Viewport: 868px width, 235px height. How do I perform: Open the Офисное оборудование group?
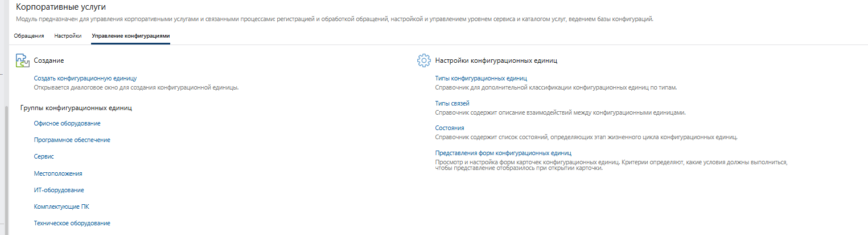(x=67, y=123)
